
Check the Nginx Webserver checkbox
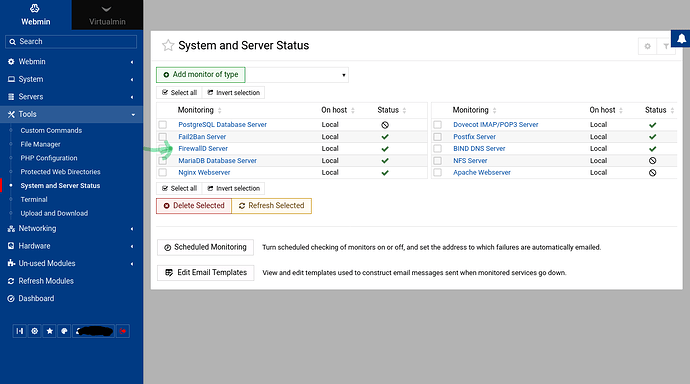click(x=163, y=172)
